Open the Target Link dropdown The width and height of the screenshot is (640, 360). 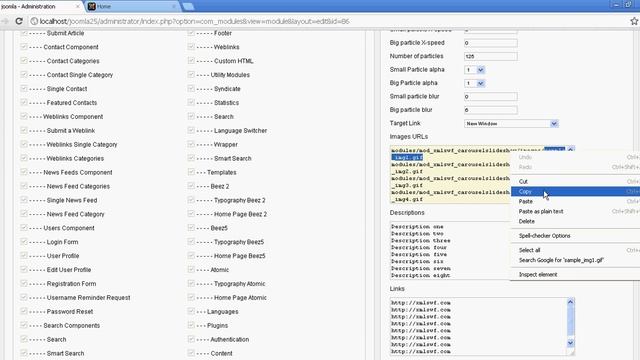tap(511, 123)
